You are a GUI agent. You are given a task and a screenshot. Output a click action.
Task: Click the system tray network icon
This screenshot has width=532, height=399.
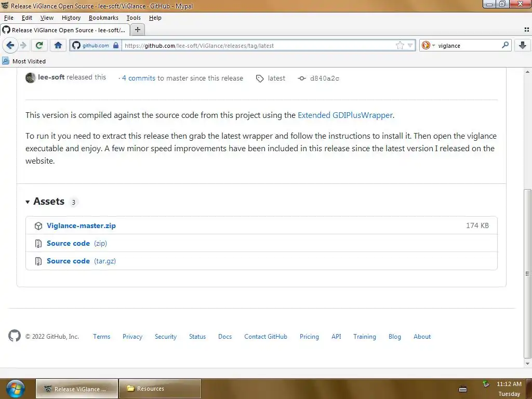pos(486,384)
